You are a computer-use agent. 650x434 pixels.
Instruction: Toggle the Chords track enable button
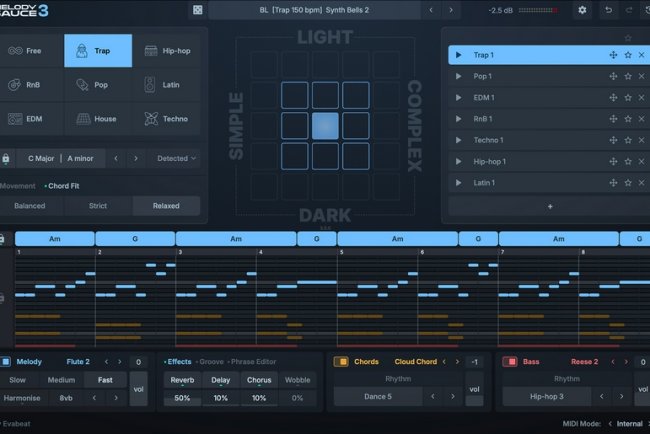tap(341, 361)
